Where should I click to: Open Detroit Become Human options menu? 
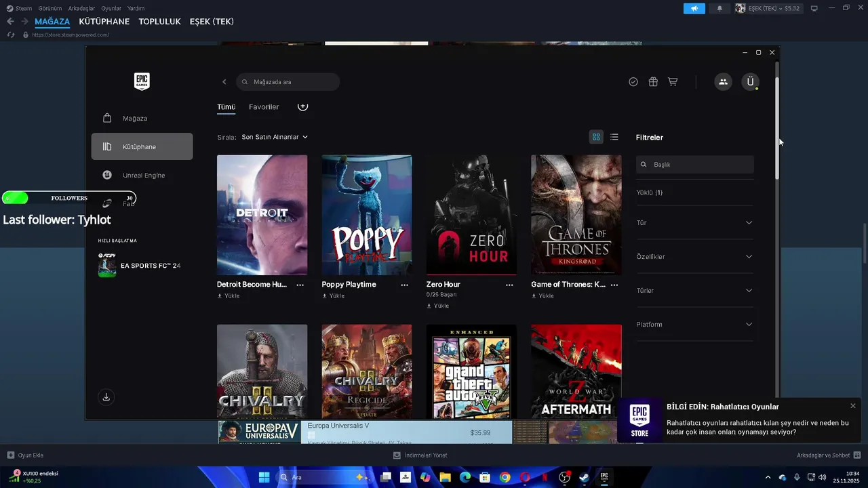[300, 285]
